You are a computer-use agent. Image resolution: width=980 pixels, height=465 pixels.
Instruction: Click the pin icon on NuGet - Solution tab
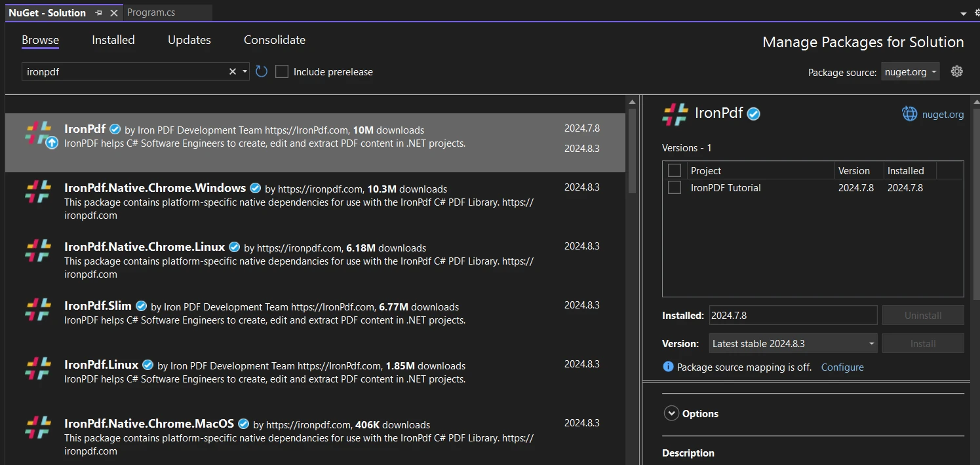click(x=98, y=12)
